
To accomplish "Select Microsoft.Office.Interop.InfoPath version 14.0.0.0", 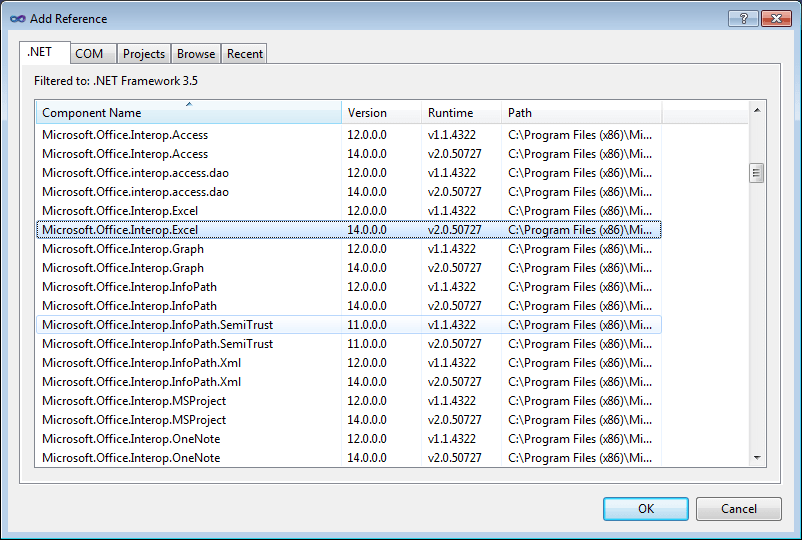I will pyautogui.click(x=349, y=306).
